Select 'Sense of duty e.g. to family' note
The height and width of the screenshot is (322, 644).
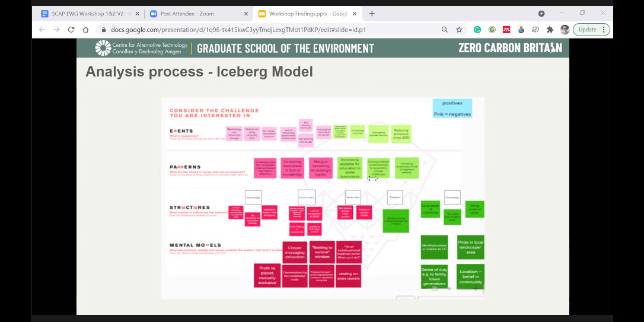[434, 277]
